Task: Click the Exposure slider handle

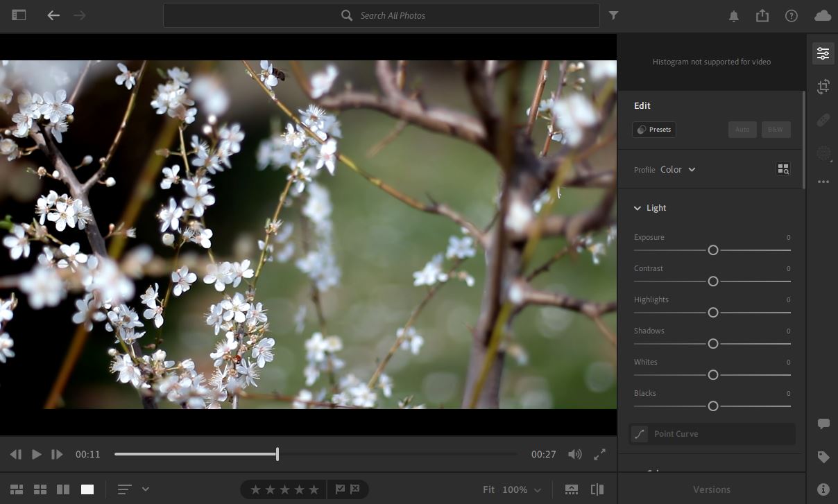Action: [712, 250]
